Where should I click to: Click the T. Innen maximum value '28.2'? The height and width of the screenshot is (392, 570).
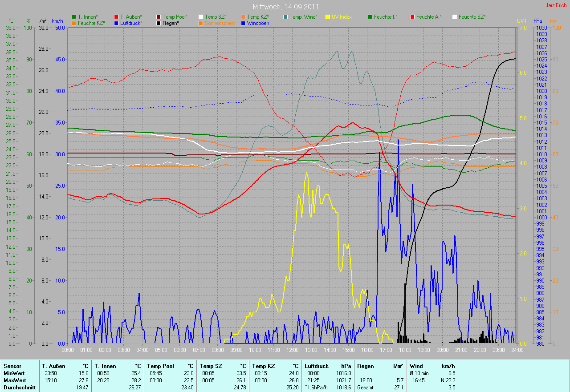[x=136, y=380]
